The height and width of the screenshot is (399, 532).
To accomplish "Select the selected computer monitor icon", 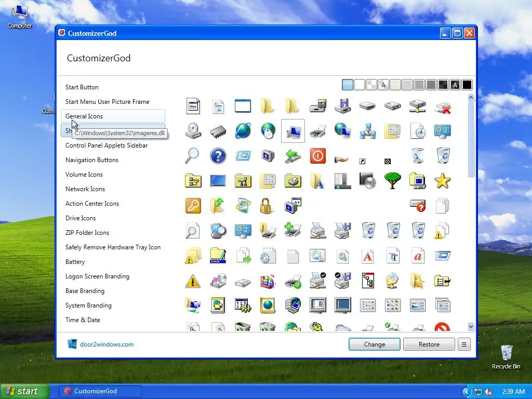I will (x=293, y=131).
